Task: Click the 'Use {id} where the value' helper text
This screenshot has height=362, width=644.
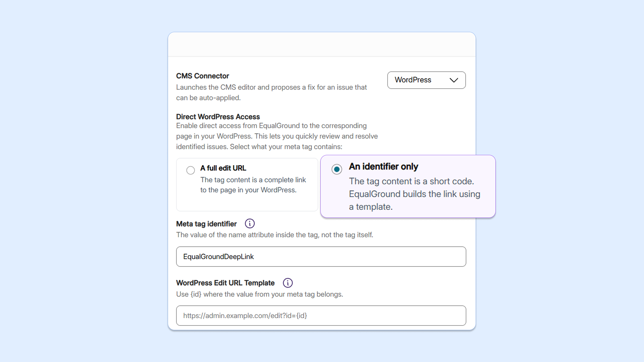Action: pyautogui.click(x=260, y=294)
